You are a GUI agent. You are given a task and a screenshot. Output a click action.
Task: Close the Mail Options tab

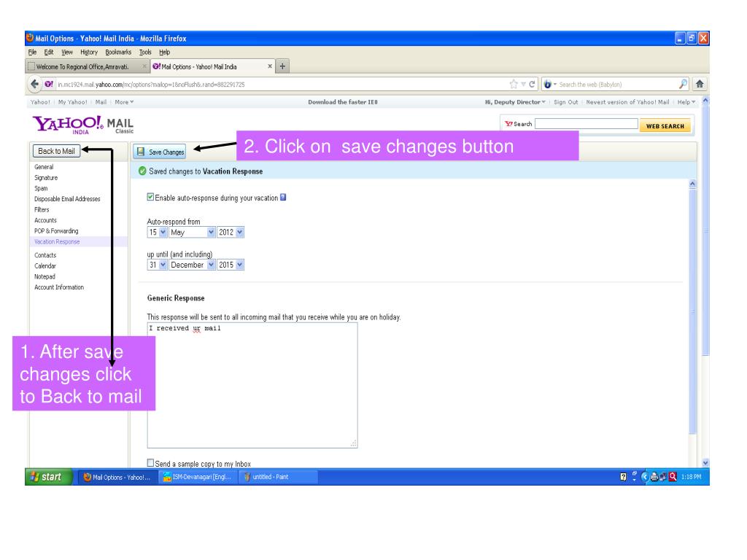[270, 66]
